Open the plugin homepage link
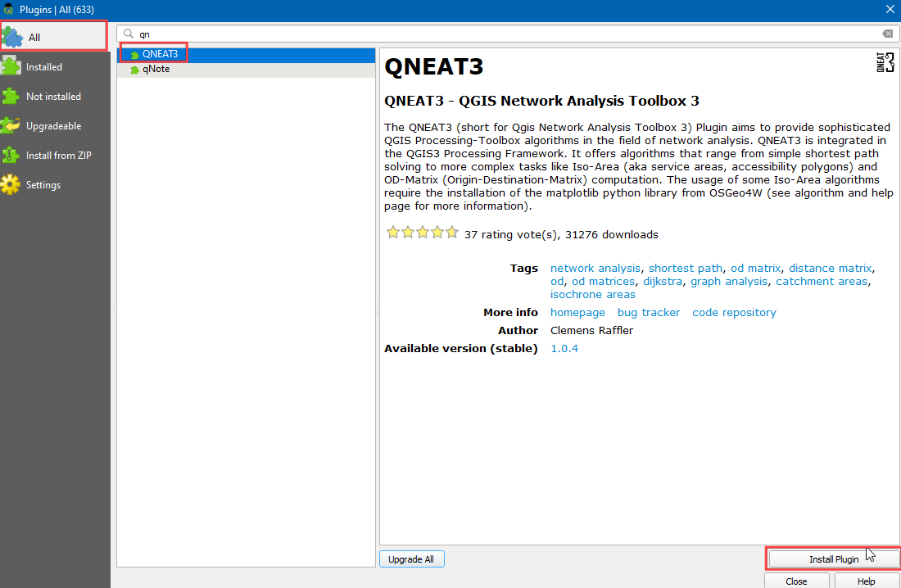Screen dimensions: 901x588 click(x=577, y=313)
